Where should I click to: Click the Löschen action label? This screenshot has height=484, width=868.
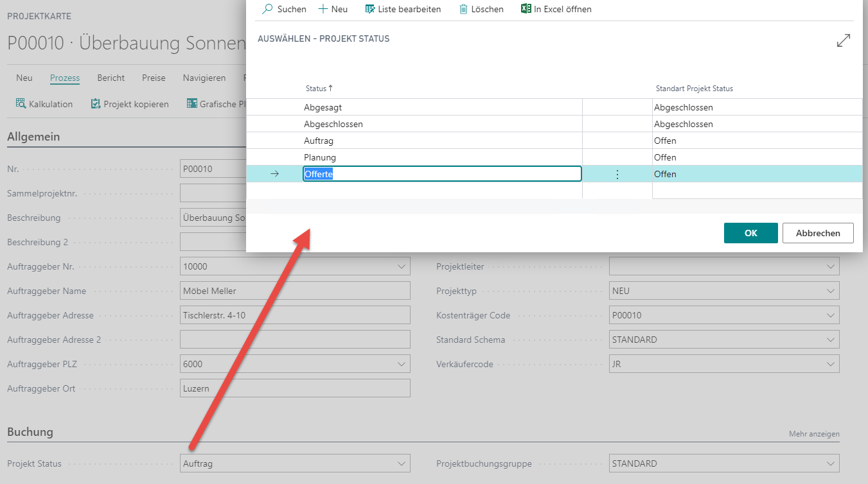(x=488, y=9)
